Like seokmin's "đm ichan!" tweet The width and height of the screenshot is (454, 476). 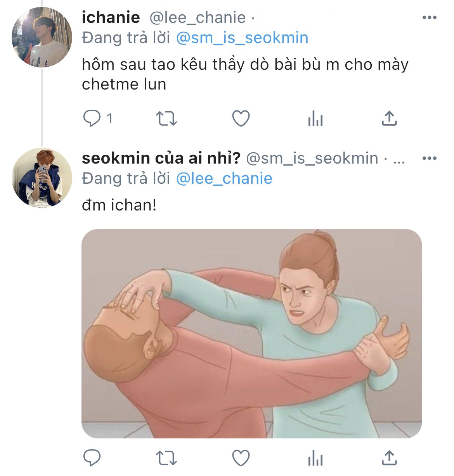click(x=241, y=458)
